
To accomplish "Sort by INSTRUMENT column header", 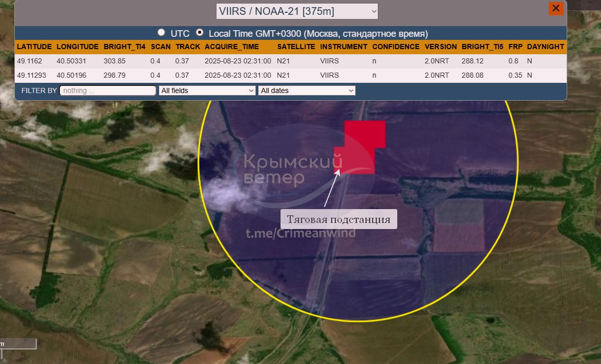I will click(344, 47).
